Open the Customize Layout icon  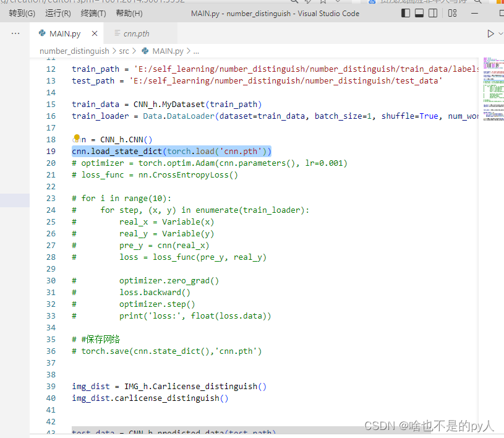tap(452, 13)
